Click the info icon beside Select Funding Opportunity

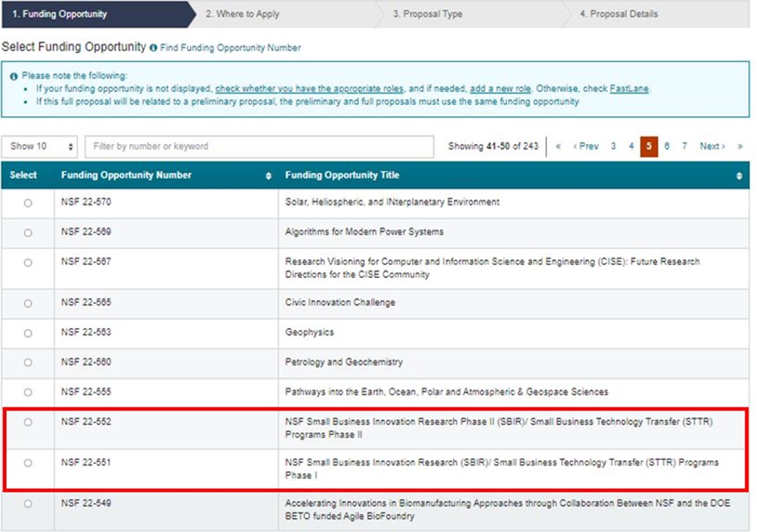point(153,48)
